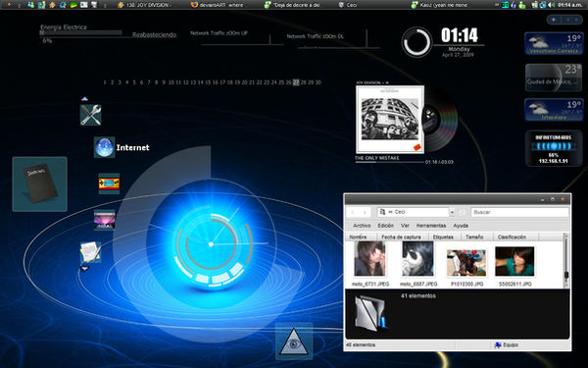Click the Buscar search field
The width and height of the screenshot is (588, 368).
click(519, 212)
